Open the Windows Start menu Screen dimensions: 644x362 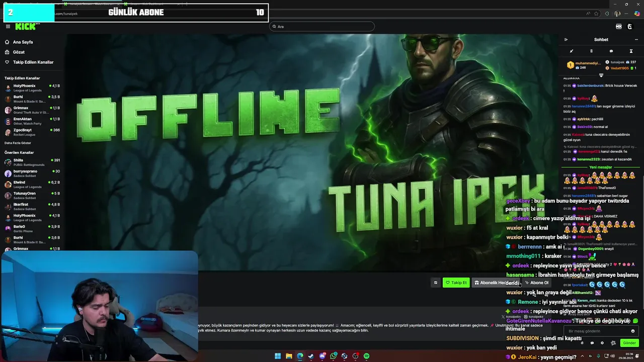[278, 356]
